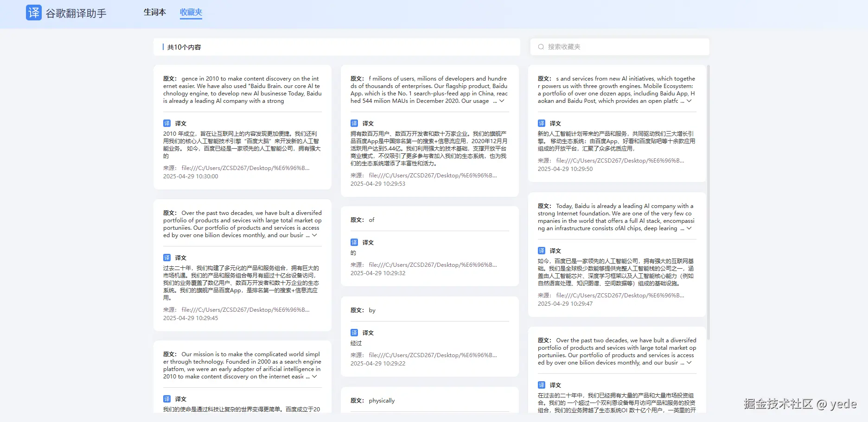Click the 译 icon on the 'by' card
The height and width of the screenshot is (422, 868).
pos(355,333)
